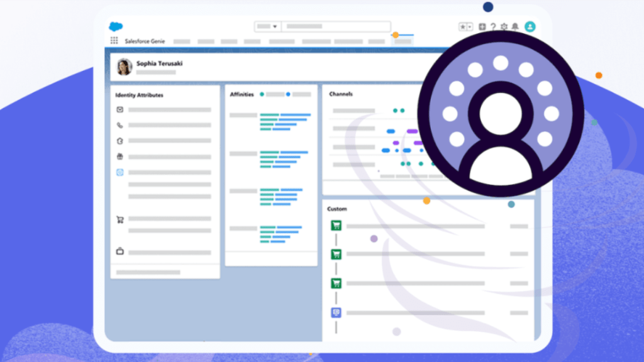This screenshot has height=362, width=644.
Task: Expand the favorites list dropdown arrow
Action: pos(470,27)
